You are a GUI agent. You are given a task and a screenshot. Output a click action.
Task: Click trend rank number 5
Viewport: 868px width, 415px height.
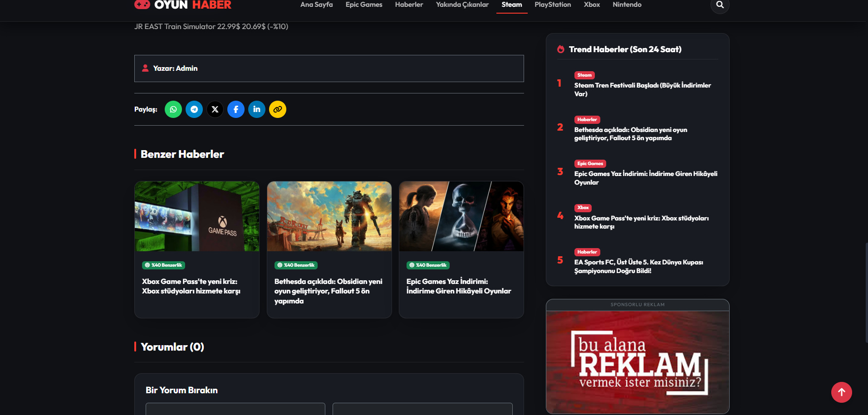(560, 260)
